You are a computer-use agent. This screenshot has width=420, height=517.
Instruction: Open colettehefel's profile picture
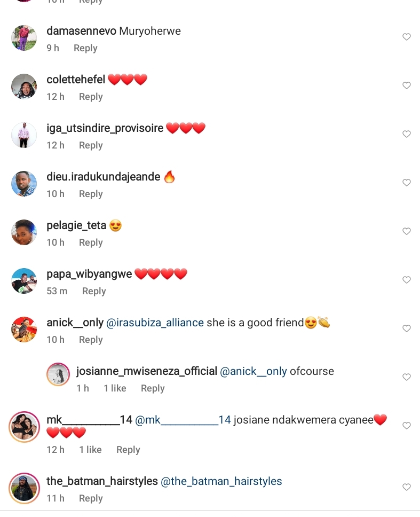[24, 87]
